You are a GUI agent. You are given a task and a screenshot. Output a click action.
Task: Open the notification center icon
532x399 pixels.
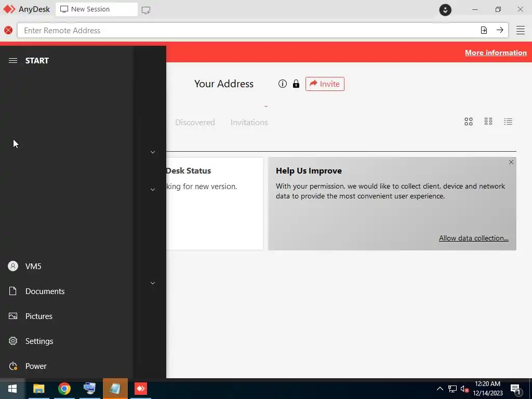coord(516,390)
